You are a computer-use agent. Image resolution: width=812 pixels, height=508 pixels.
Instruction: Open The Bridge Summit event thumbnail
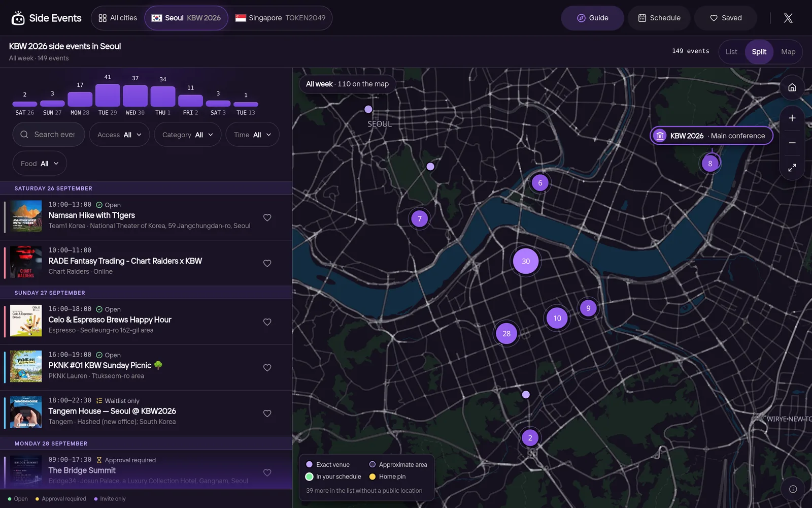(26, 471)
